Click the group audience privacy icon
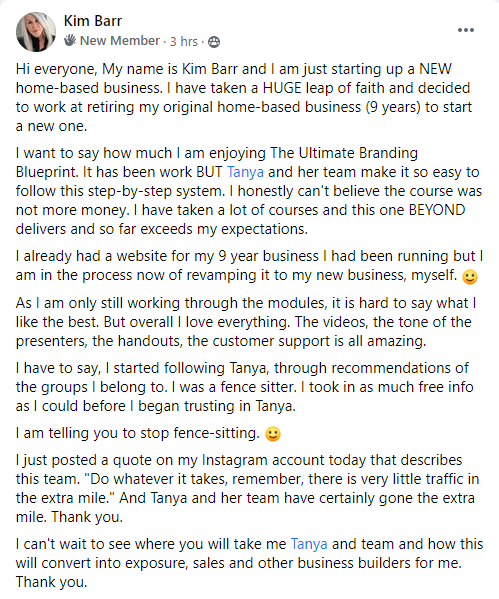 [214, 42]
